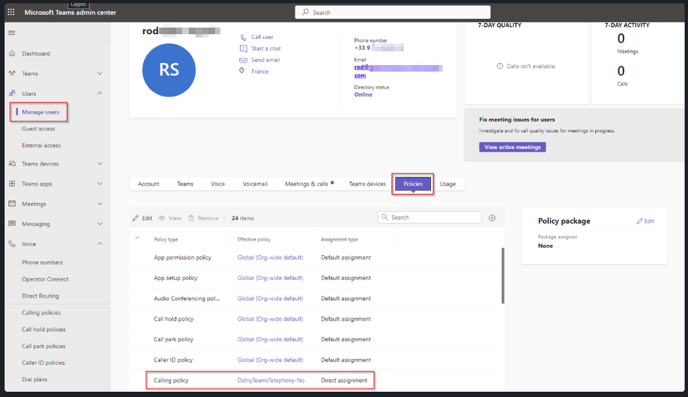688x397 pixels.
Task: Click the View active meetings button
Action: [x=512, y=147]
